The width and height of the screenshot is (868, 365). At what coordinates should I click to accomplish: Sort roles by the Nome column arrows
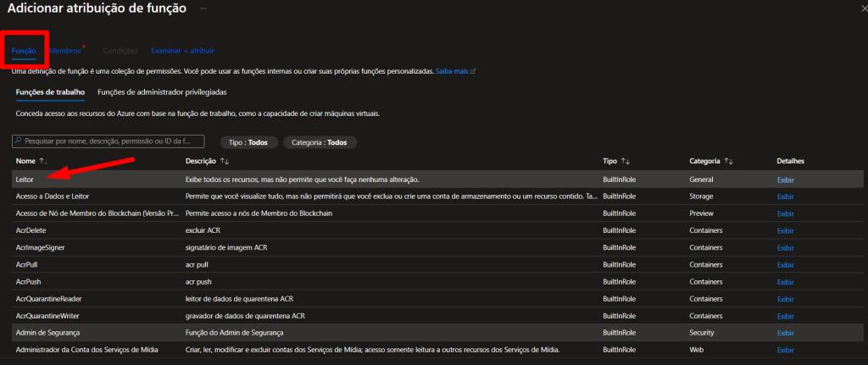click(x=43, y=161)
